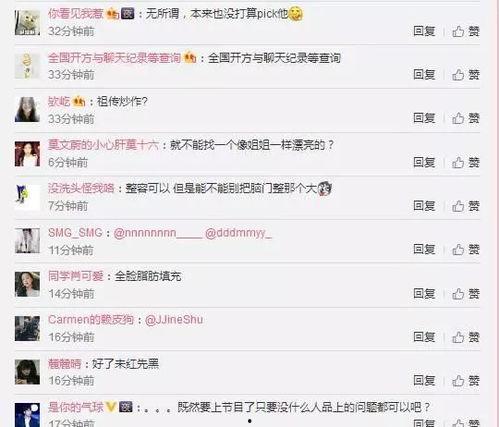Open username 同学档可爱 profile link
The height and width of the screenshot is (427, 499).
pyautogui.click(x=76, y=276)
